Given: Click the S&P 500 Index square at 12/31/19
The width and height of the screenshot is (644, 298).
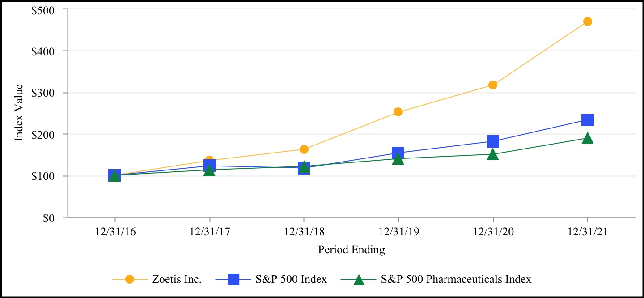Looking at the screenshot, I should click(x=398, y=153).
